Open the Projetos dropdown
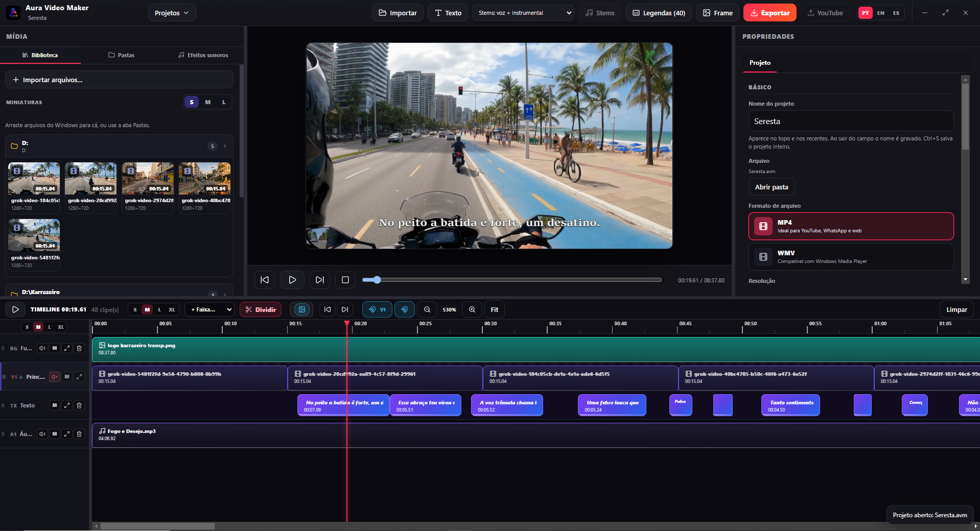 (172, 13)
